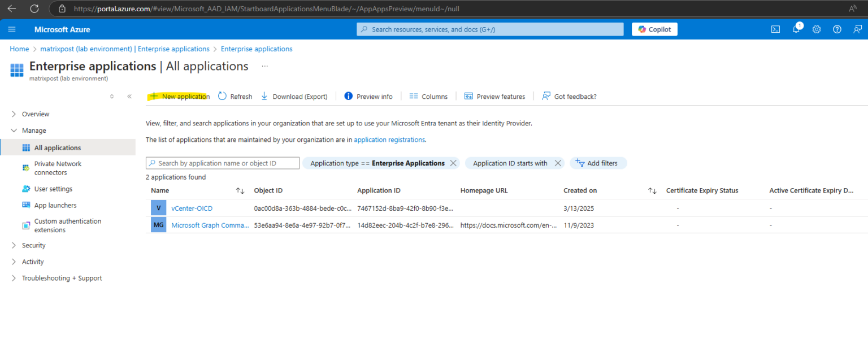Open the portal hamburger menu
The height and width of the screenshot is (344, 868).
click(12, 29)
